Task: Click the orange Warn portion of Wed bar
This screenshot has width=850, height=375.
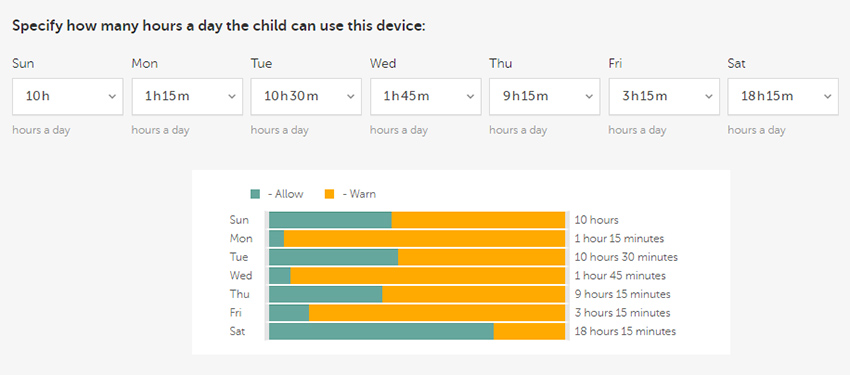Action: (x=428, y=275)
